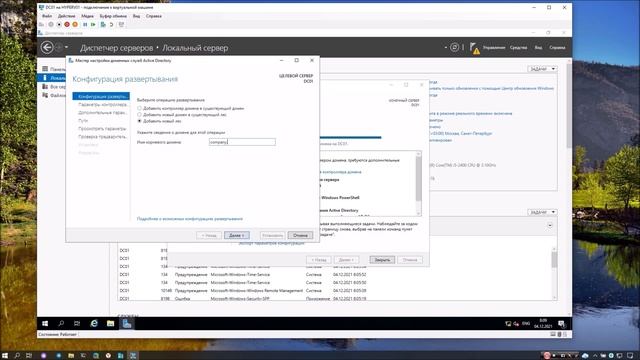Go to Пути wizard step
640x360 pixels.
click(83, 120)
